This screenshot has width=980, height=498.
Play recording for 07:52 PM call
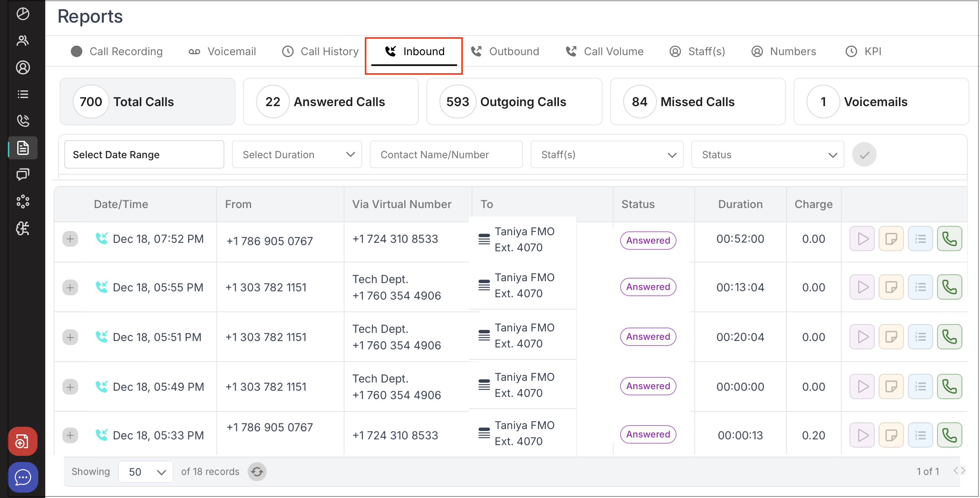[x=862, y=239]
